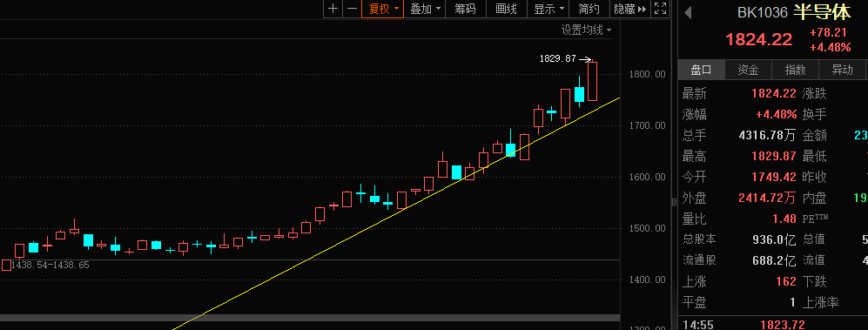Click 最新 price value 1824.22
The height and width of the screenshot is (330, 868).
pos(773,93)
